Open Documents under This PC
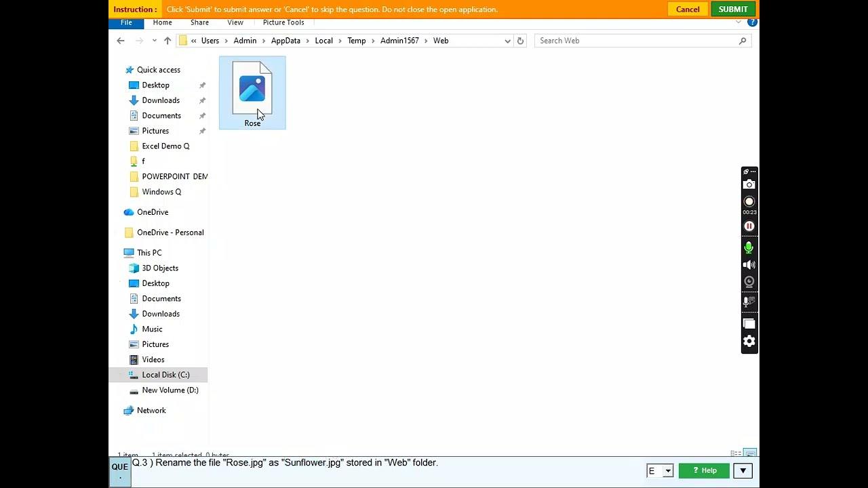The image size is (868, 488). click(x=161, y=299)
